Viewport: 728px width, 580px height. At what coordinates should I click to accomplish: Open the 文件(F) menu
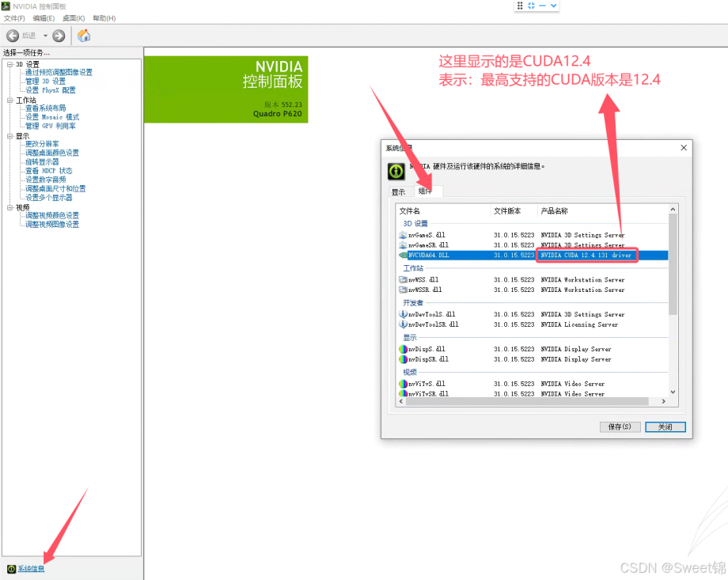[14, 18]
